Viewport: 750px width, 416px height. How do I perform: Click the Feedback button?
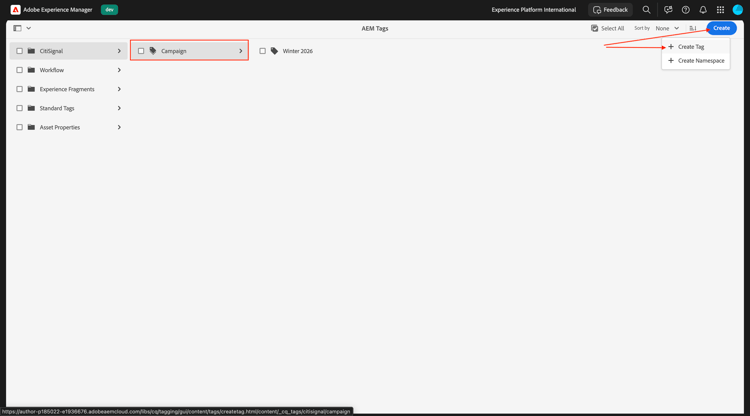(x=610, y=10)
